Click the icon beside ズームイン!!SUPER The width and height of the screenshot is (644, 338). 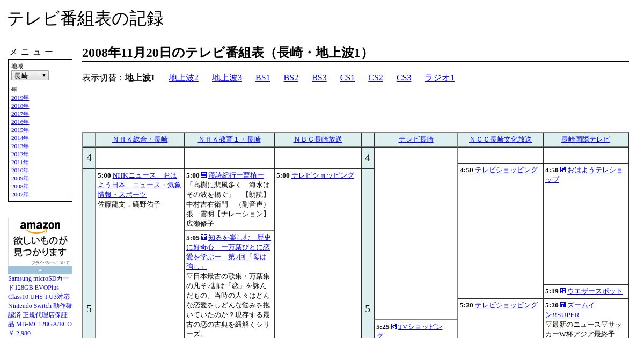563,305
